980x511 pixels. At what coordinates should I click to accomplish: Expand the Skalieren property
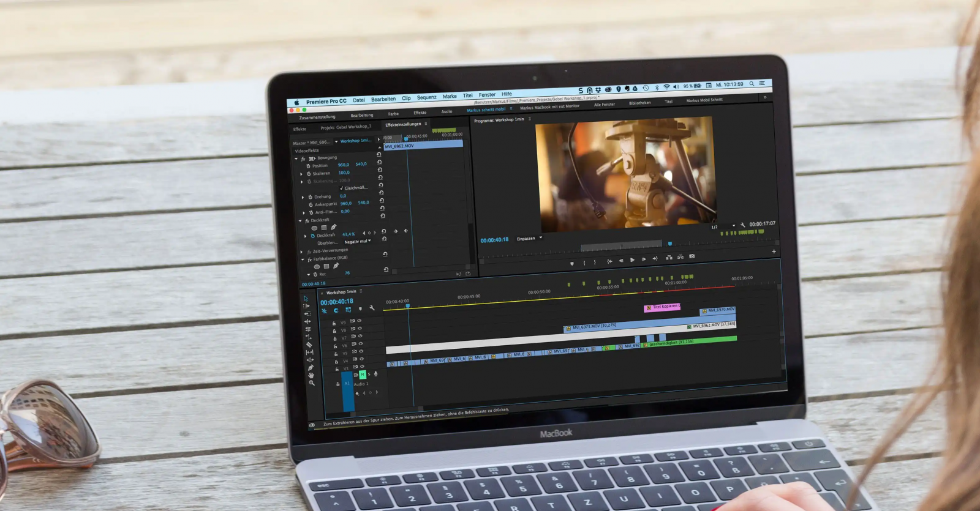coord(301,174)
